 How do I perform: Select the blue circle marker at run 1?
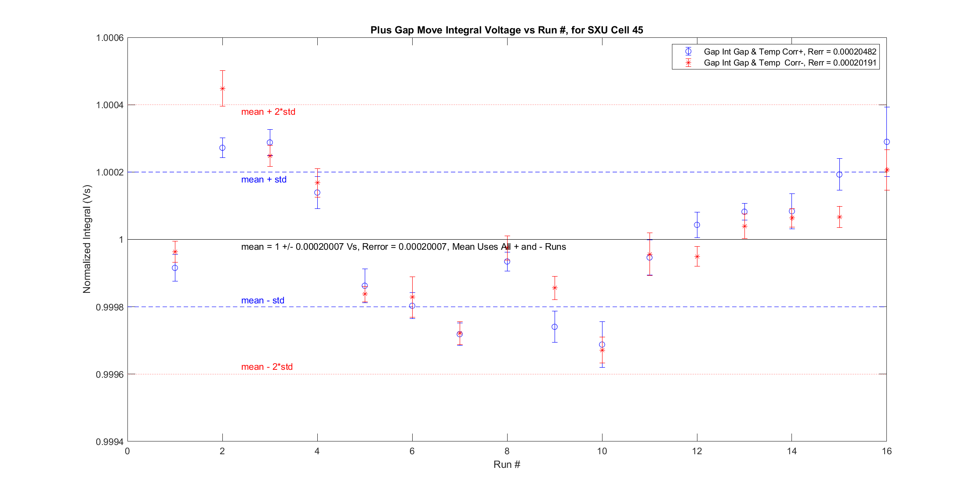(x=175, y=268)
